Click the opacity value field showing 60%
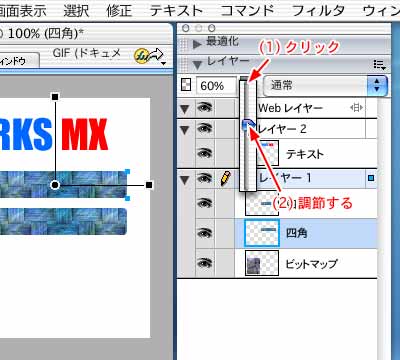Screen dimensions: 400x360 (x=216, y=86)
